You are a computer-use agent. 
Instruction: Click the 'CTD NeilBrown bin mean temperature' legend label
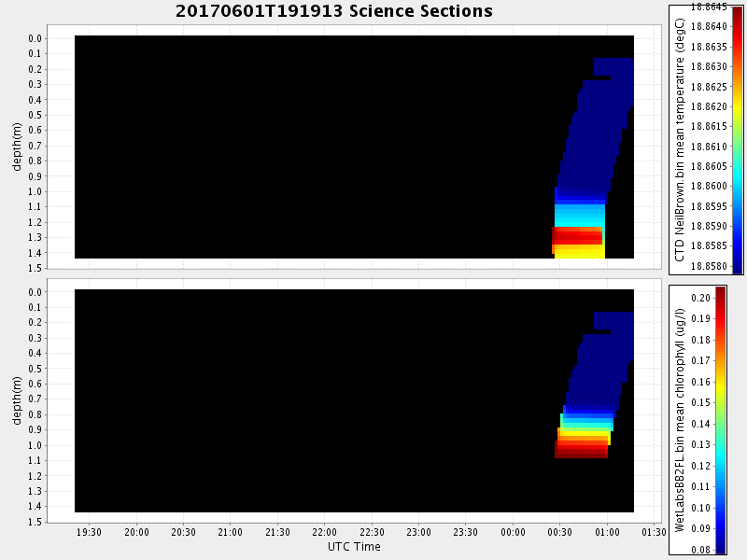[680, 138]
